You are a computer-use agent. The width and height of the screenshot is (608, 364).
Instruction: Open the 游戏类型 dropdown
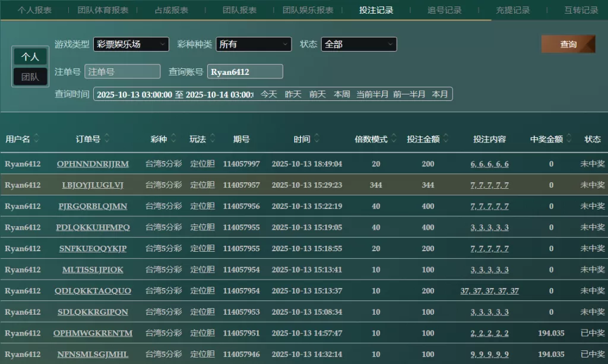pyautogui.click(x=131, y=44)
